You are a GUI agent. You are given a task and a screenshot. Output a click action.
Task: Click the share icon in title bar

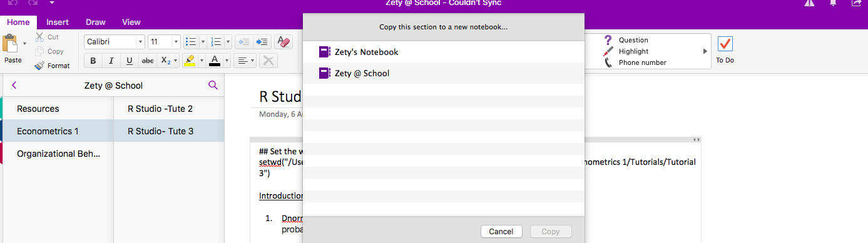[x=856, y=3]
